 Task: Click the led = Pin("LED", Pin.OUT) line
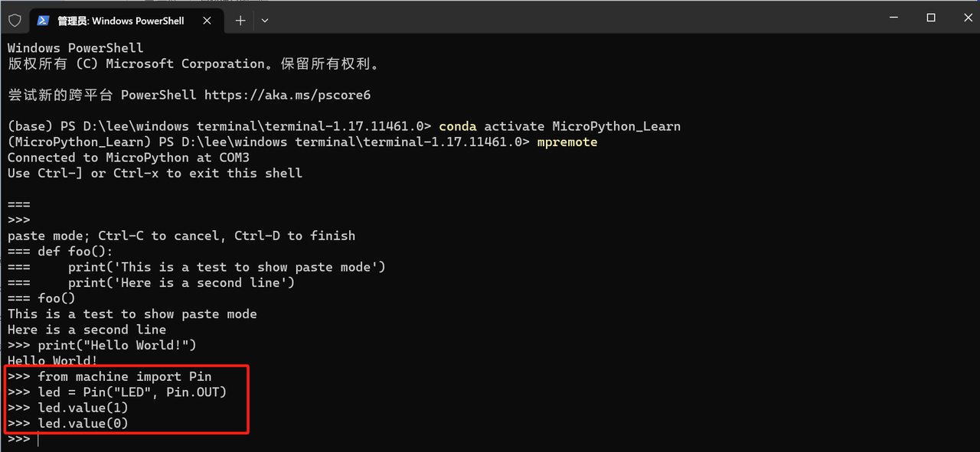point(117,392)
